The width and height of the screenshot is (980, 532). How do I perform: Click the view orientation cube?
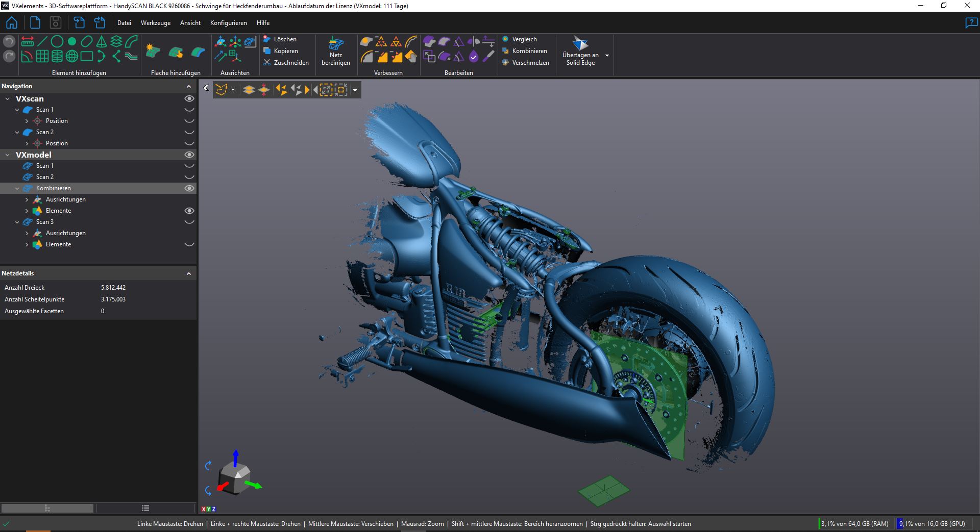coord(235,478)
